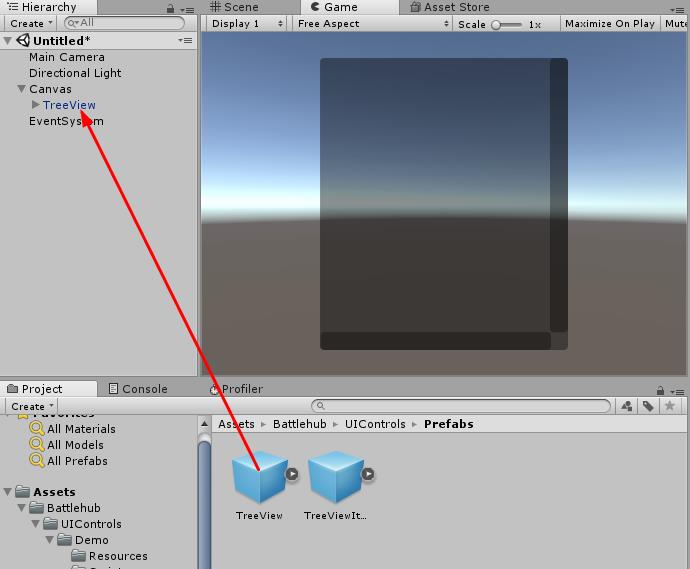Open the Hierarchy Create dropdown
This screenshot has height=569, width=690.
point(31,23)
